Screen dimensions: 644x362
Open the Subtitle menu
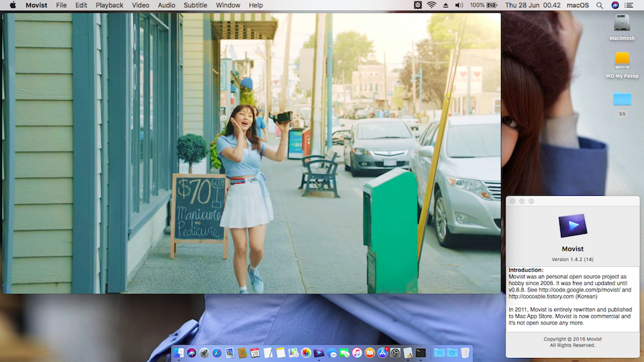coord(195,5)
